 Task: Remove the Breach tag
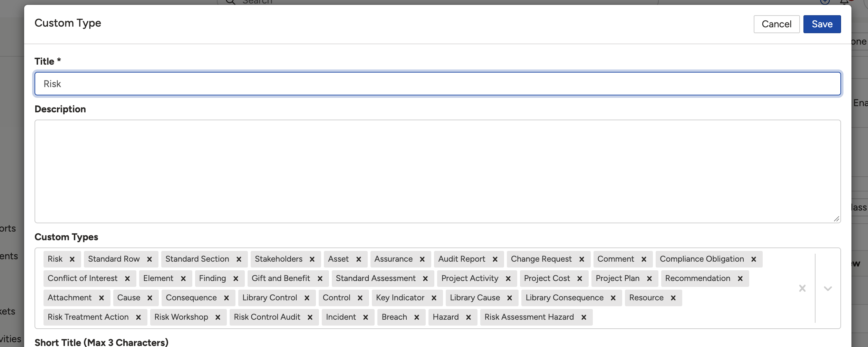coord(417,317)
